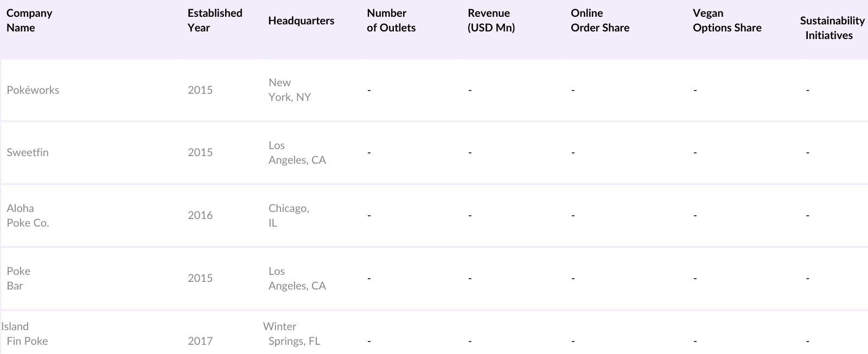This screenshot has width=868, height=354.
Task: Select the Pokéworks company name cell
Action: coord(33,90)
